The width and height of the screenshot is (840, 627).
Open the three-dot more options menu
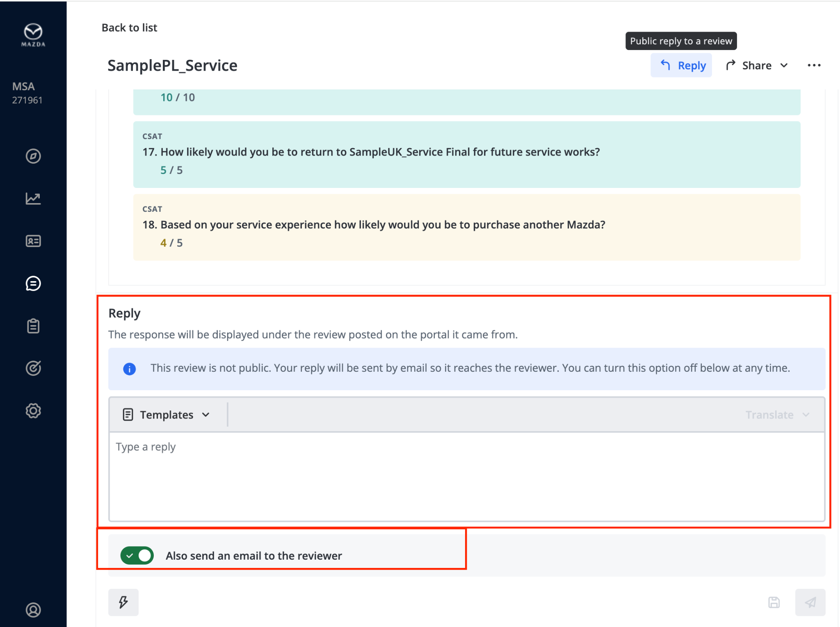coord(814,66)
